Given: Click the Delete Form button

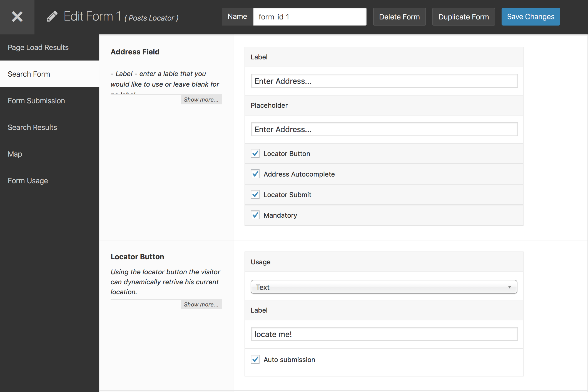Looking at the screenshot, I should click(x=399, y=16).
